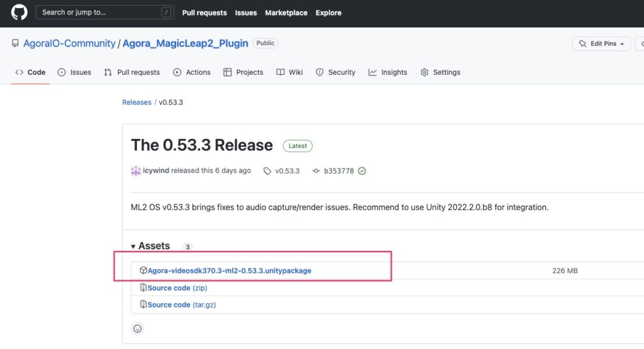Download Agora-videosdk370.3-ml2-0.53.3.unitypackage
This screenshot has width=644, height=349.
(229, 270)
